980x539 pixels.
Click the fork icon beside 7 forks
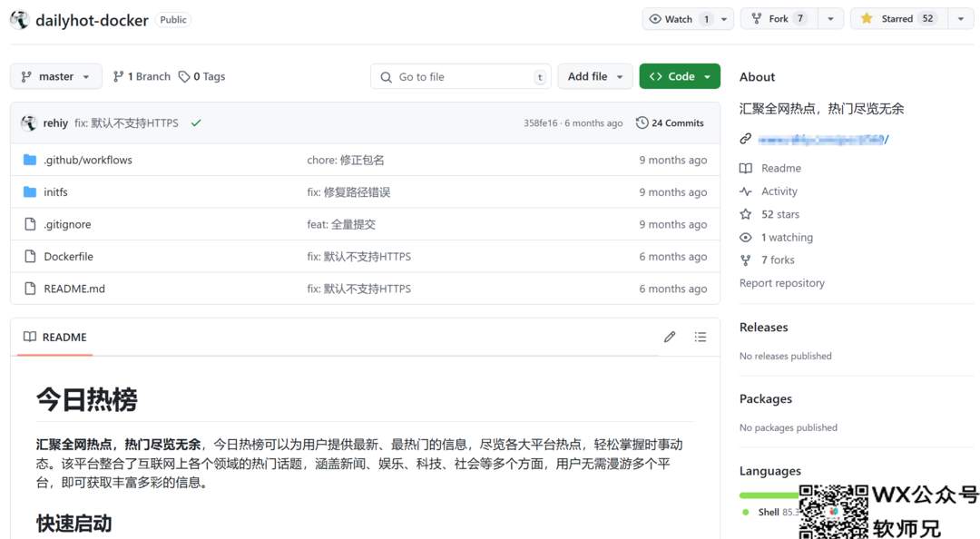[x=746, y=260]
